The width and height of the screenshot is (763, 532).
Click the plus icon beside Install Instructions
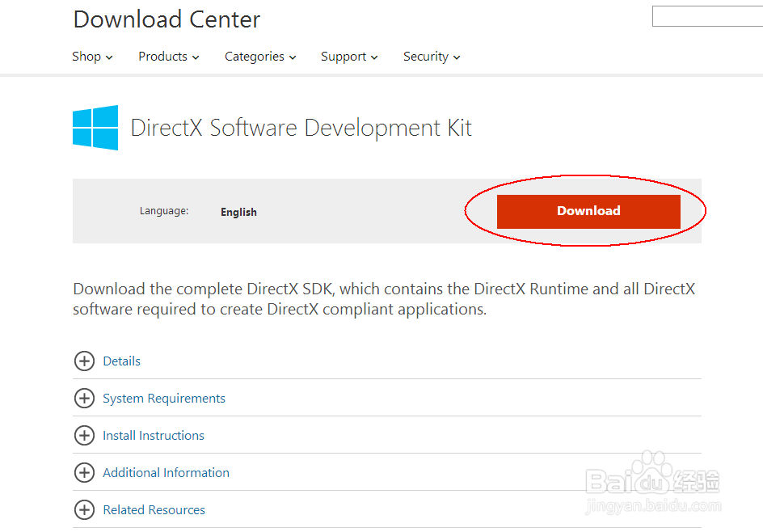[x=85, y=436]
